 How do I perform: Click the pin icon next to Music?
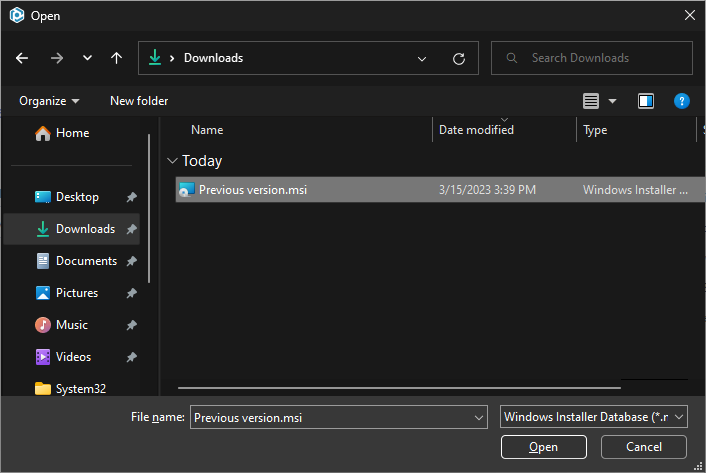[131, 325]
